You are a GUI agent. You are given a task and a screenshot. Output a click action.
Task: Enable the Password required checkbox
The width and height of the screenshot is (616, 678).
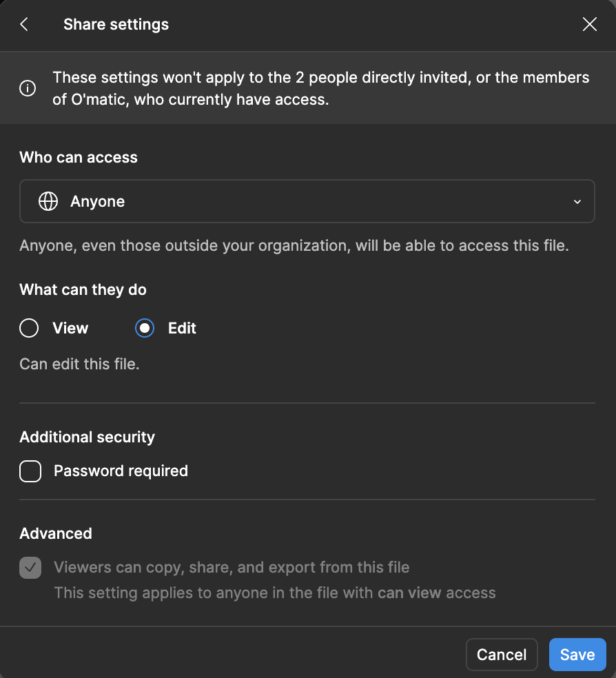[x=30, y=471]
